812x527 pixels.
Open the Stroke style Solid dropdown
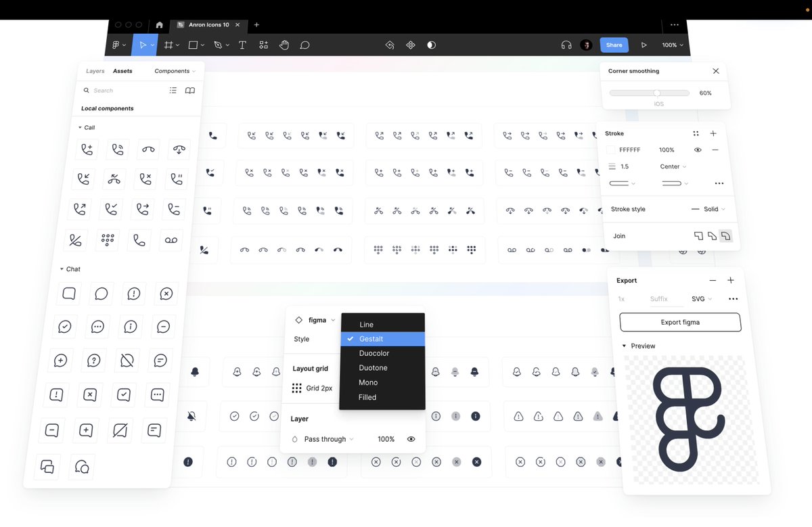tap(708, 209)
